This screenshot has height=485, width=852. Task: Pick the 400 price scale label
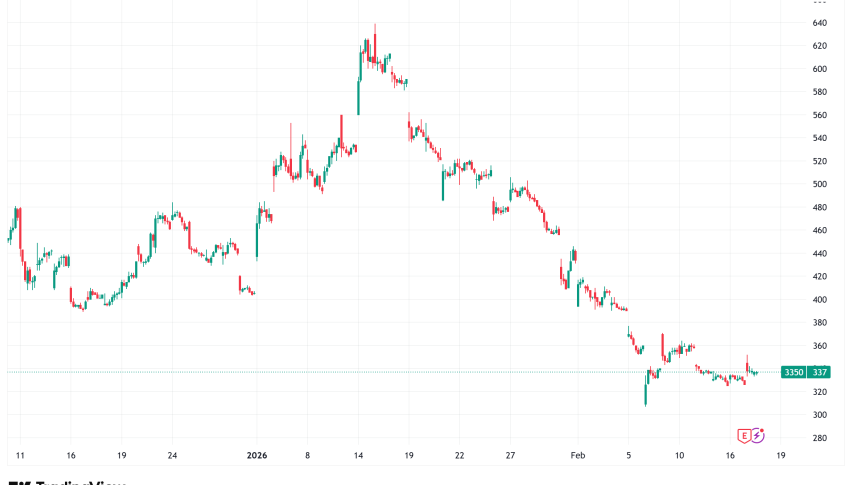(x=819, y=300)
